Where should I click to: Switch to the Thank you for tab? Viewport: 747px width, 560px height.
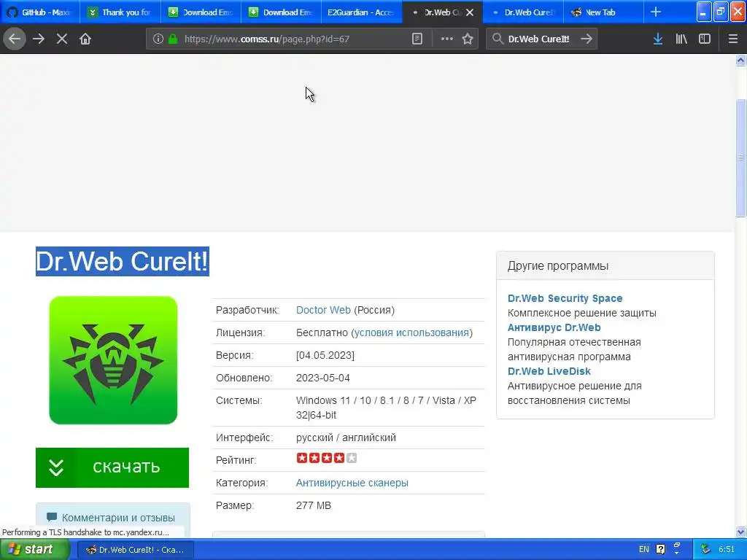point(120,12)
